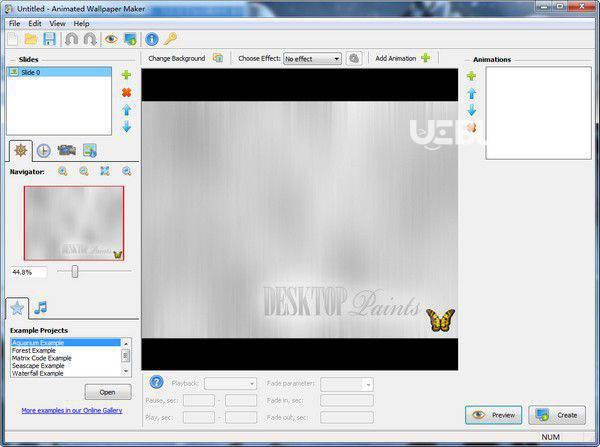The width and height of the screenshot is (600, 447).
Task: Click first Play, sec input field
Action: pos(199,418)
